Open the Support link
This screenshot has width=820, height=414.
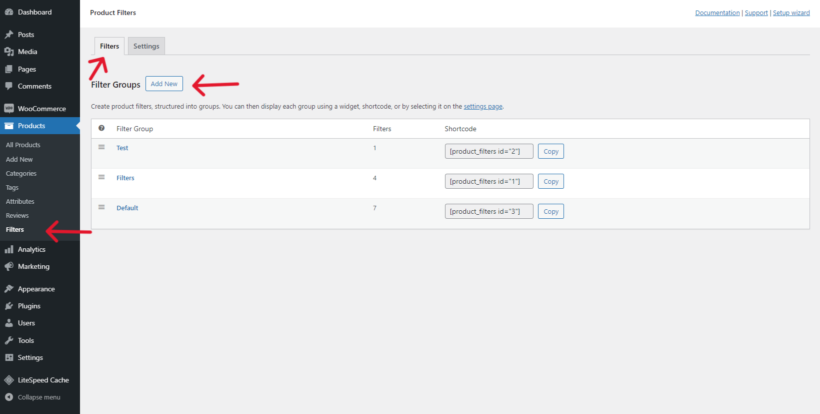tap(756, 13)
